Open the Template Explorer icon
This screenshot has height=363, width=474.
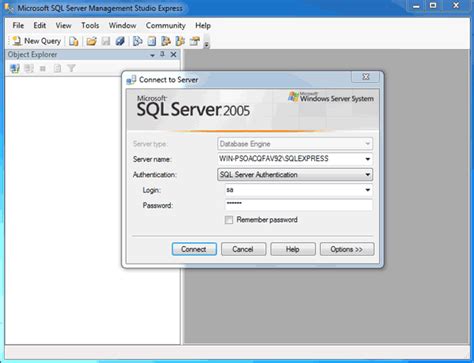tap(180, 41)
